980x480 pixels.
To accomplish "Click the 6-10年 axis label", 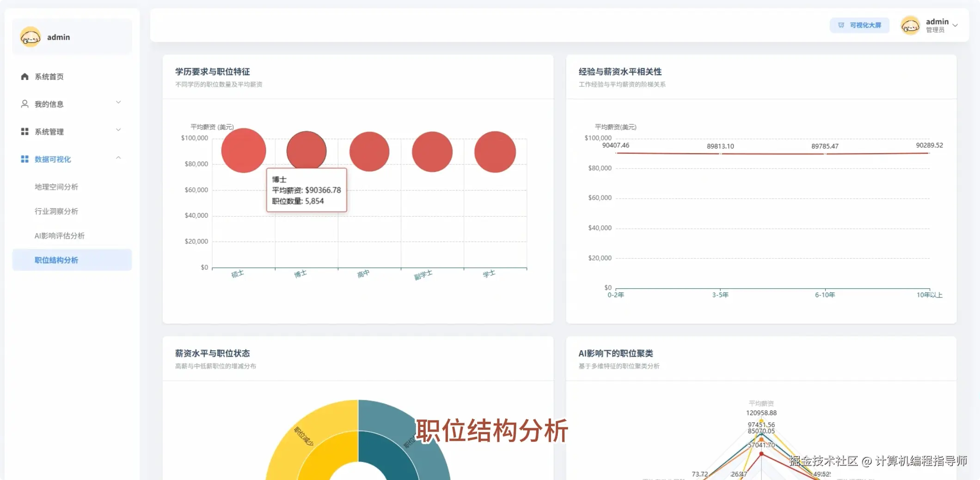I will (x=825, y=295).
